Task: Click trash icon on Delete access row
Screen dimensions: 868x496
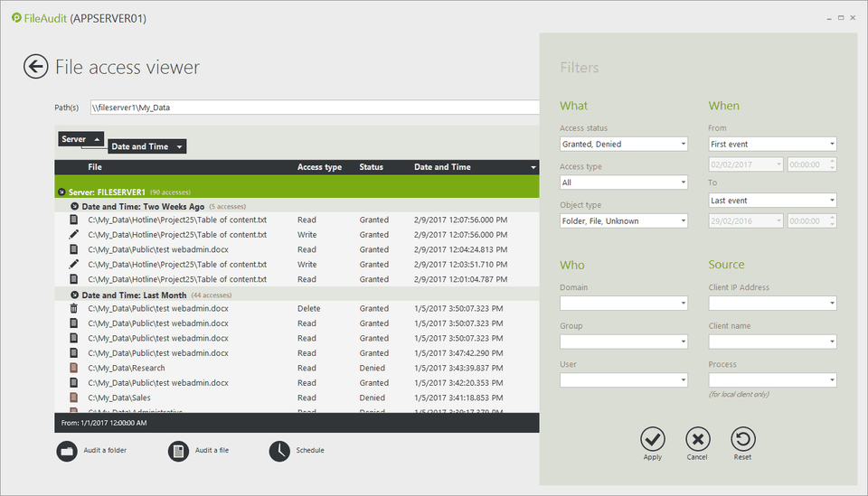Action: point(74,309)
